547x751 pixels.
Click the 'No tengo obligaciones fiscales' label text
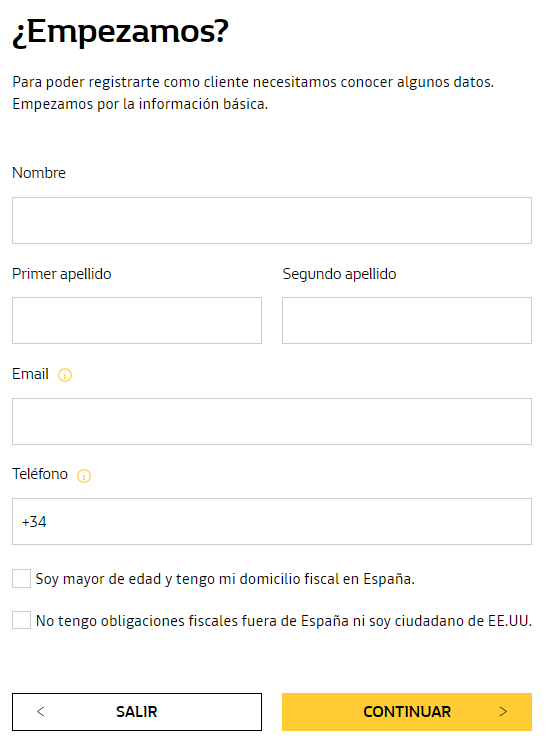(284, 621)
